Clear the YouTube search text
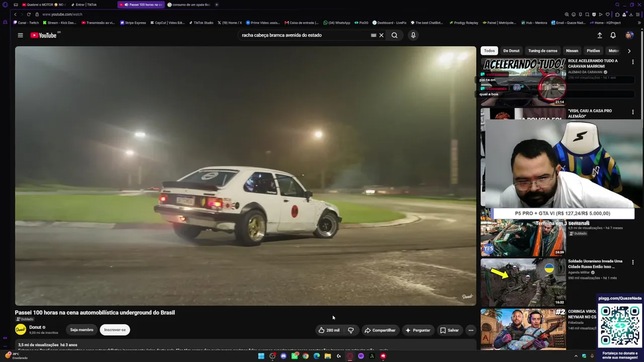The width and height of the screenshot is (644, 362). 381,35
